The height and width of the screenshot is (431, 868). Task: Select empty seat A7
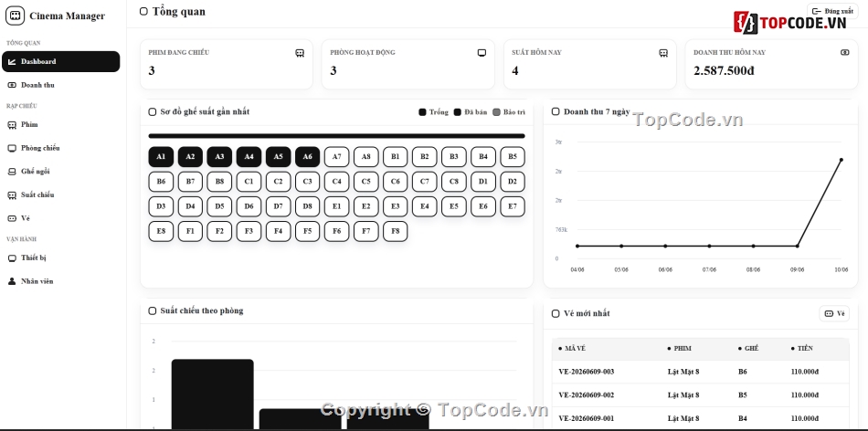click(336, 156)
